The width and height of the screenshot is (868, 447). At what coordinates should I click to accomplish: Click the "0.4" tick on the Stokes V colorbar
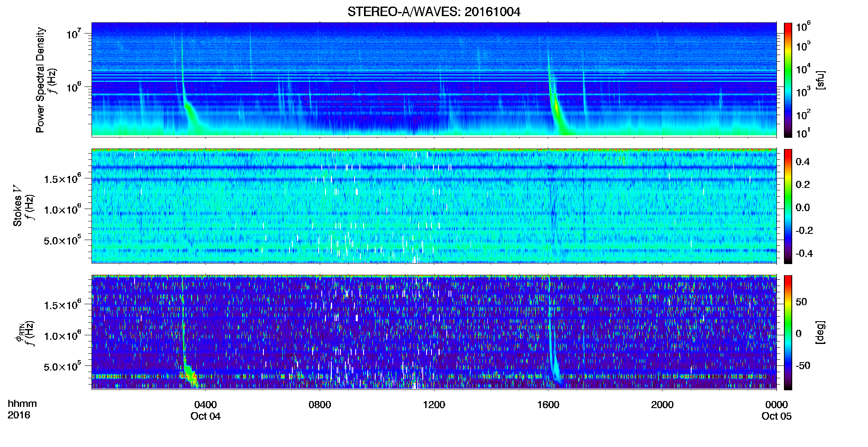pos(803,162)
